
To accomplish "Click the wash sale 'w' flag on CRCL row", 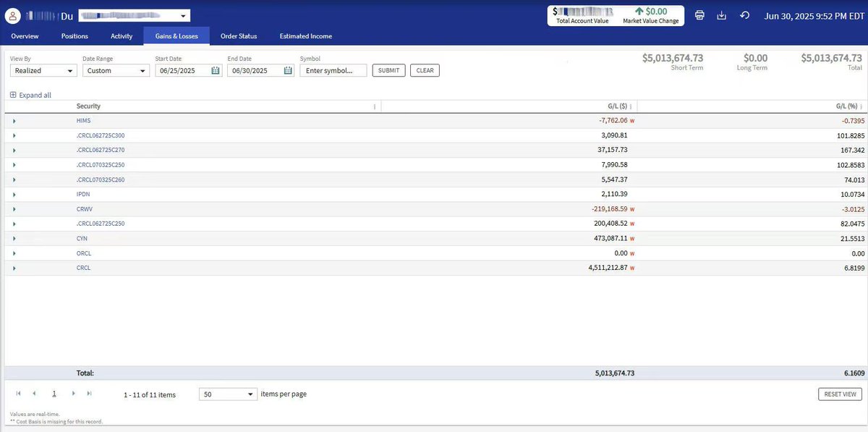I will [632, 268].
